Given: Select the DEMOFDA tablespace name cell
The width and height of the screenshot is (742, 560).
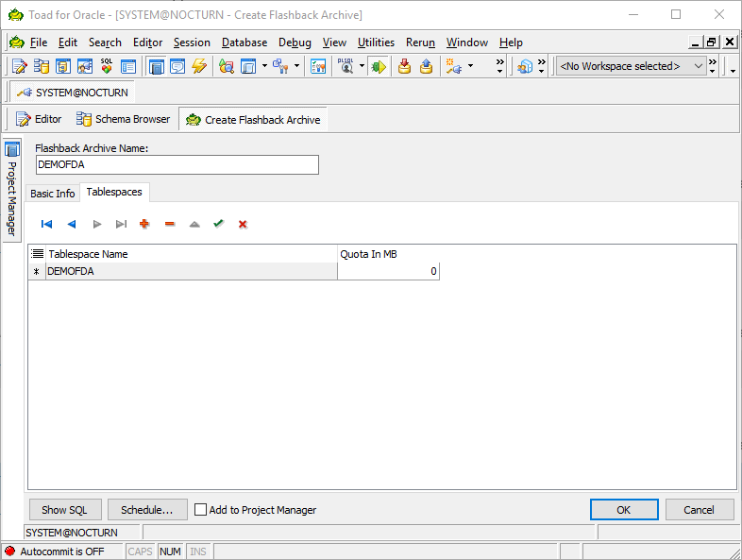Looking at the screenshot, I should tap(192, 271).
